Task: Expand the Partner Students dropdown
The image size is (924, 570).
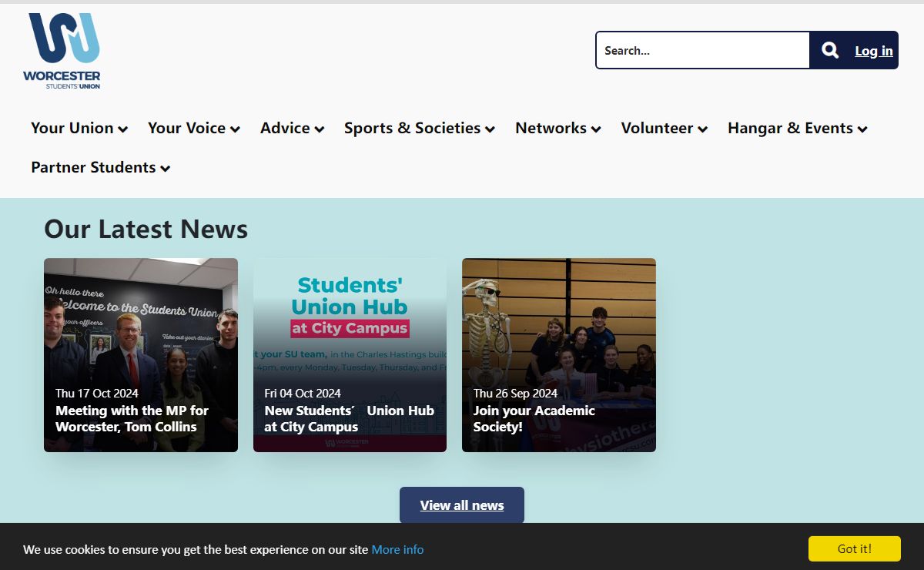Action: click(101, 168)
